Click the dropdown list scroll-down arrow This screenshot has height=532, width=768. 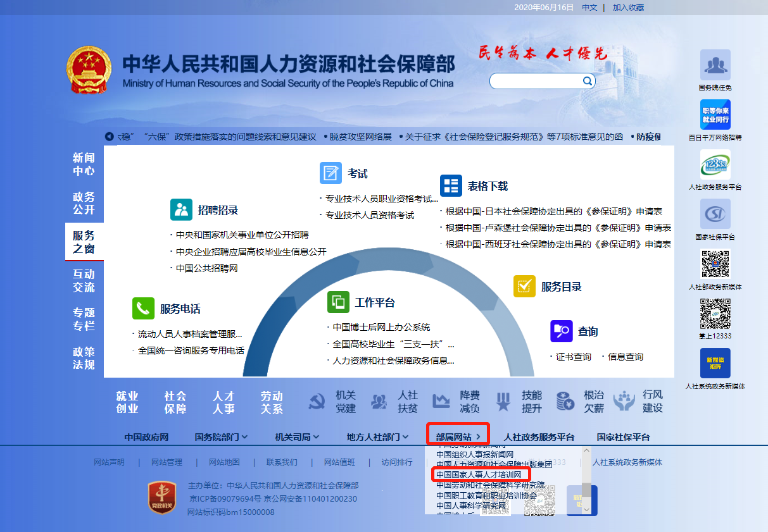[586, 509]
